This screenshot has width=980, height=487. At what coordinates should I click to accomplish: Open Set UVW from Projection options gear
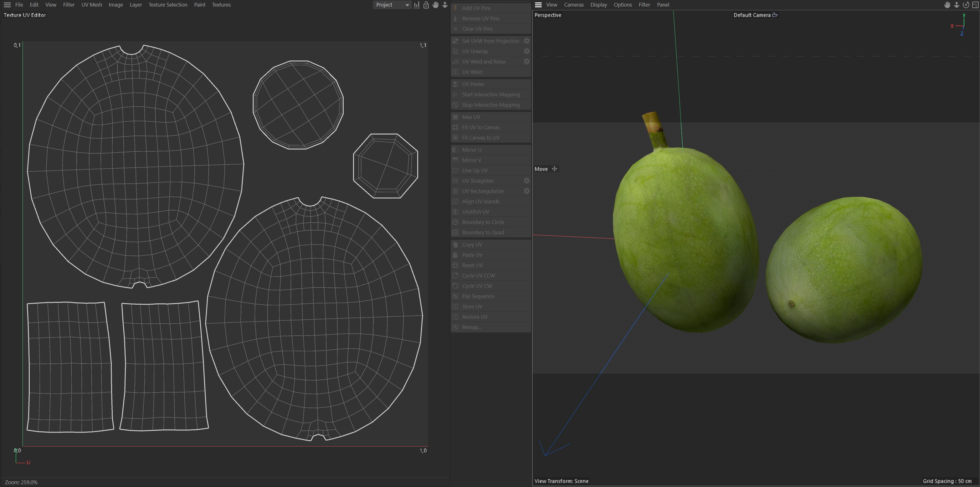click(526, 41)
